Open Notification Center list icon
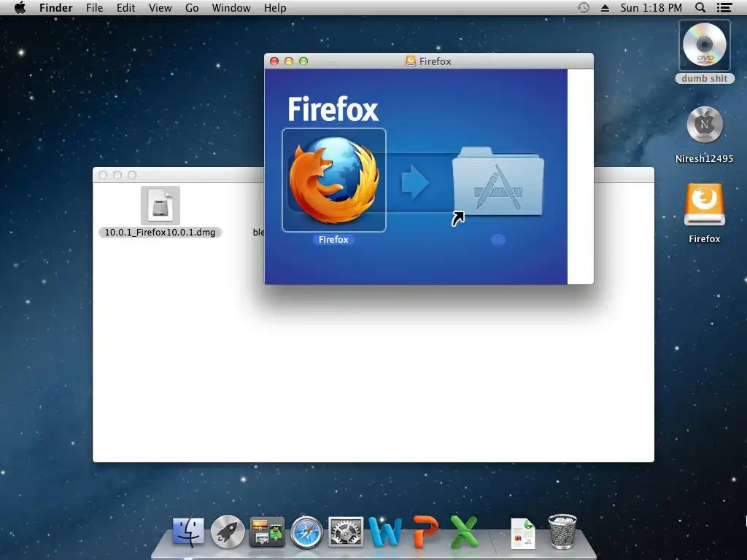 (724, 7)
